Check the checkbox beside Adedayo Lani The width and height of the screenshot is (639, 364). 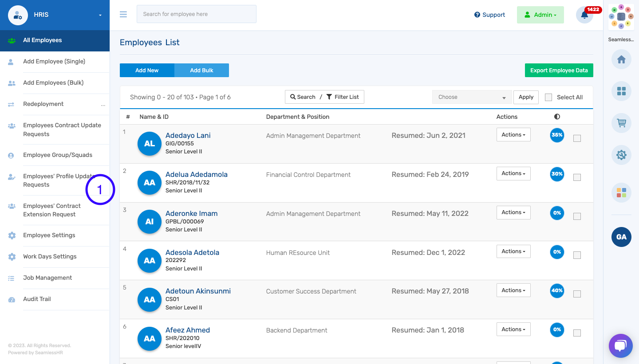coord(577,138)
